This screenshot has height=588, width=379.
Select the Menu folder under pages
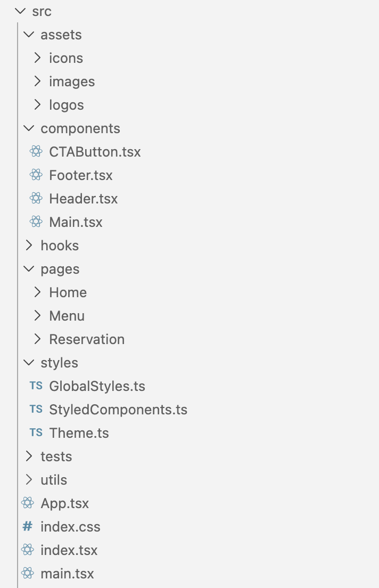pos(67,316)
